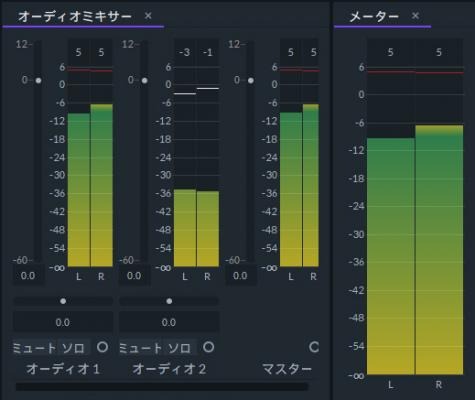Screen dimensions: 475x400
Task: Click the オーディオ1 volume fader knob
Action: coord(38,80)
